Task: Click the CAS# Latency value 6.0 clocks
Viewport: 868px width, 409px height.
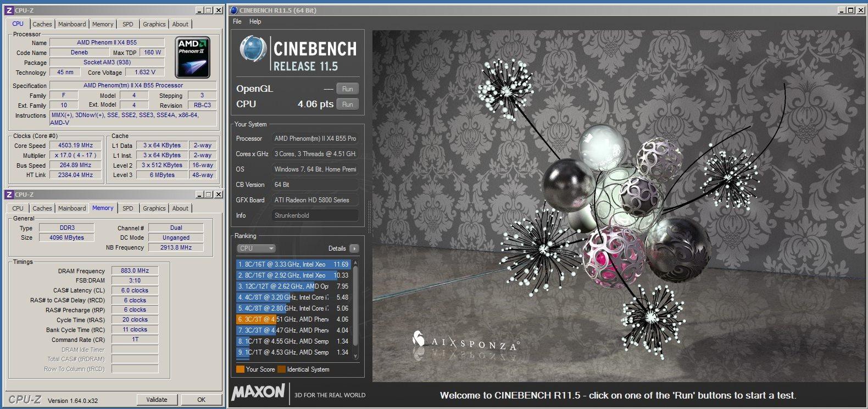Action: 135,291
